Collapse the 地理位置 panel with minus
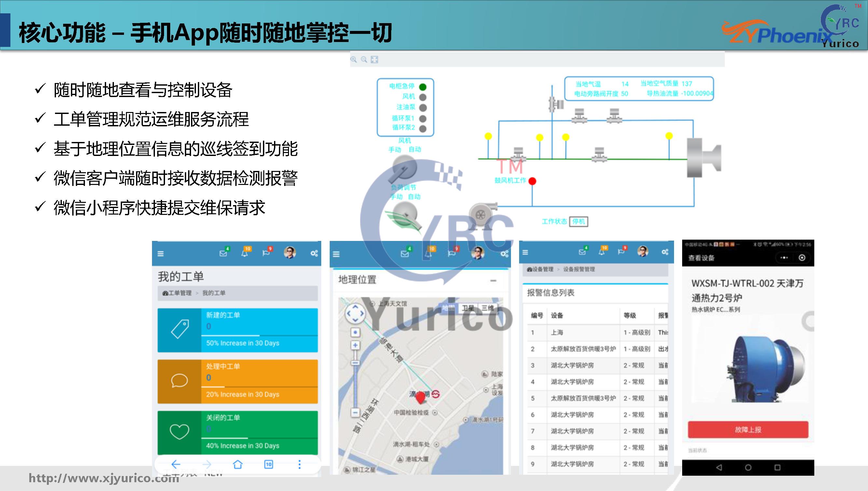This screenshot has height=491, width=868. [493, 281]
